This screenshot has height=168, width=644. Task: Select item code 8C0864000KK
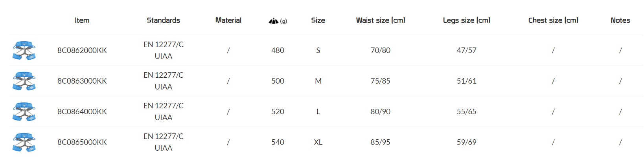click(x=82, y=112)
